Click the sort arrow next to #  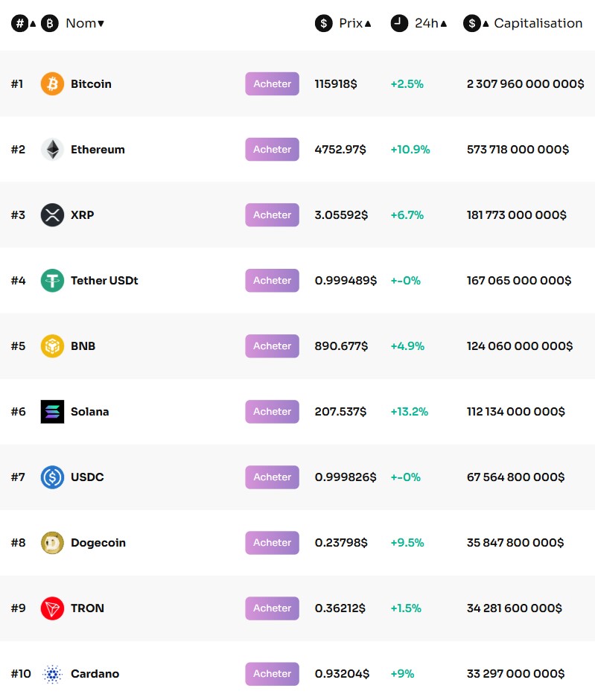pyautogui.click(x=31, y=23)
